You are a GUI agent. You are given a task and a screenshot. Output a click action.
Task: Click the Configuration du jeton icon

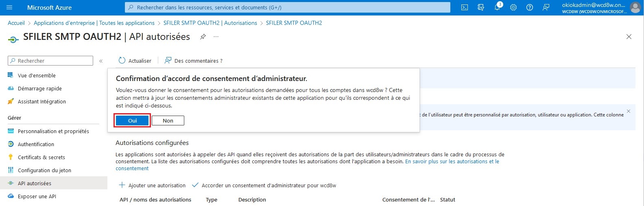coord(11,170)
